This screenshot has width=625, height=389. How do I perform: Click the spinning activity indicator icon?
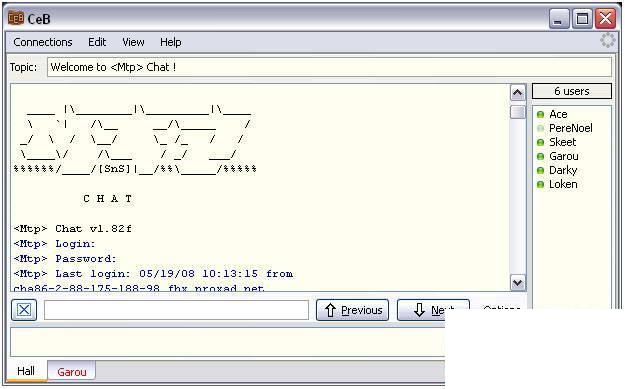click(607, 41)
